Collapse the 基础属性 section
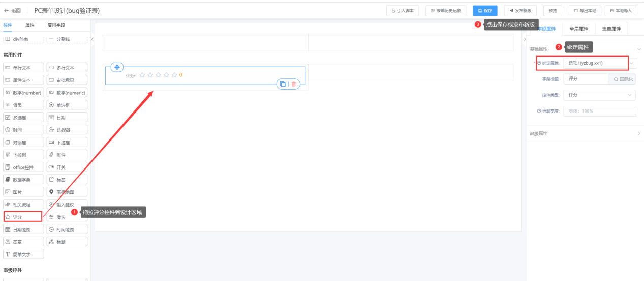644x281 pixels. pyautogui.click(x=639, y=49)
